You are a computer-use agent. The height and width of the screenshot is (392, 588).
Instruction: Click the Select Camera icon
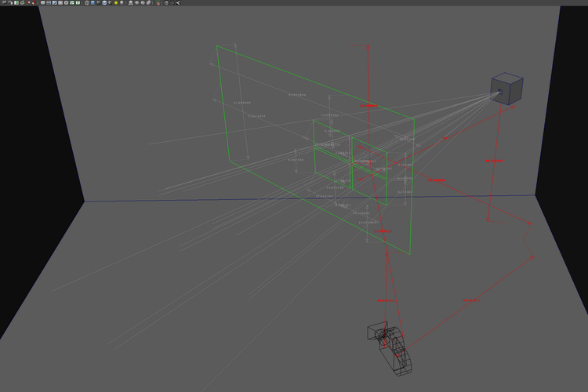click(4, 3)
